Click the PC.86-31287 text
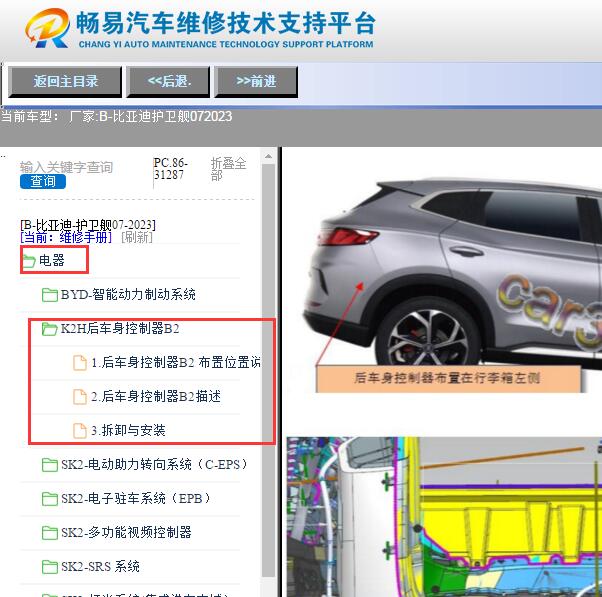Viewport: 602px width, 597px height. (170, 169)
